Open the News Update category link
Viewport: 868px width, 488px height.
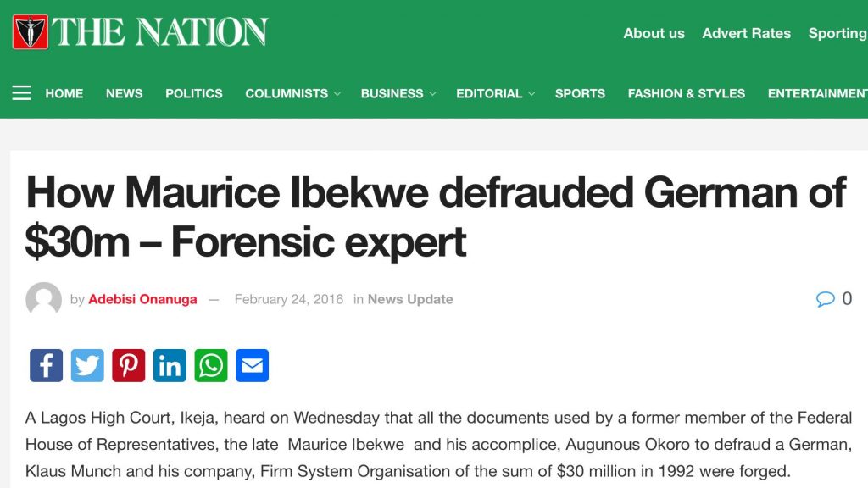pyautogui.click(x=410, y=299)
